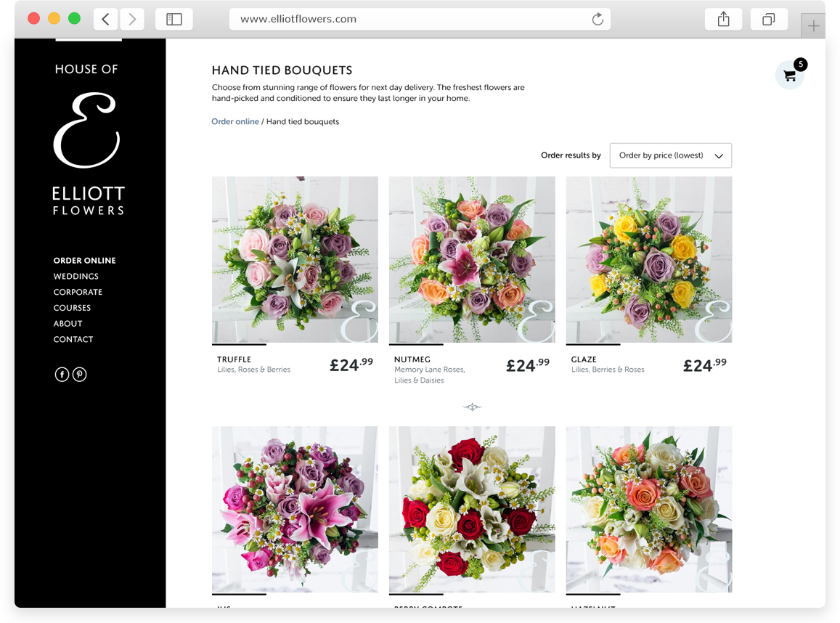The height and width of the screenshot is (623, 840).
Task: Follow the 'Order online' breadcrumb link
Action: tap(235, 121)
